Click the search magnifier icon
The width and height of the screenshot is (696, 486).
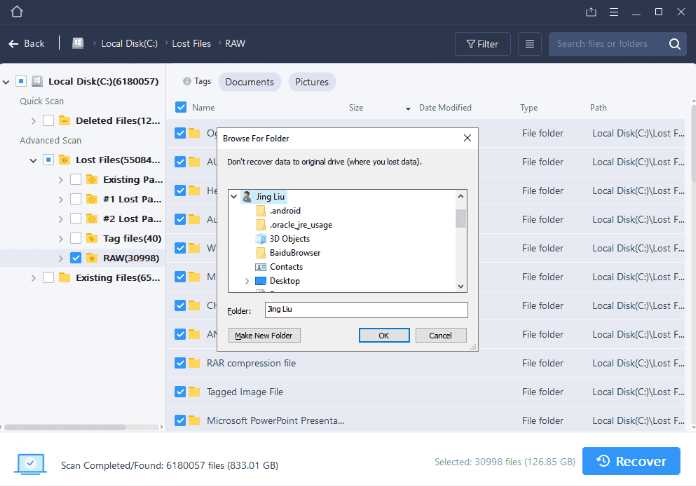pyautogui.click(x=675, y=44)
